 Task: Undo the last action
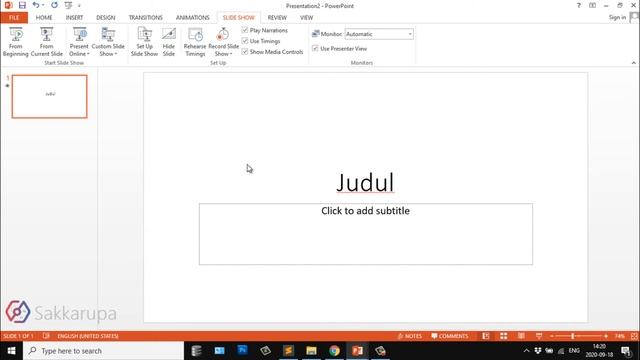[36, 5]
